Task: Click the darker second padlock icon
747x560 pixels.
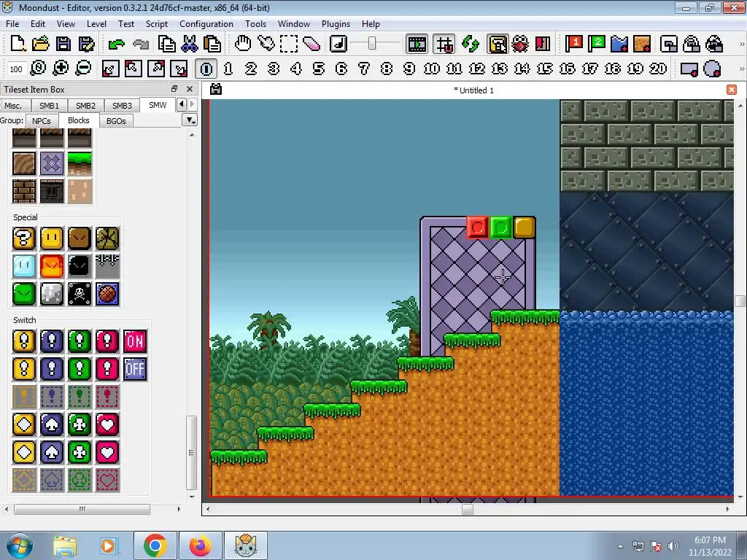Action: (x=714, y=44)
